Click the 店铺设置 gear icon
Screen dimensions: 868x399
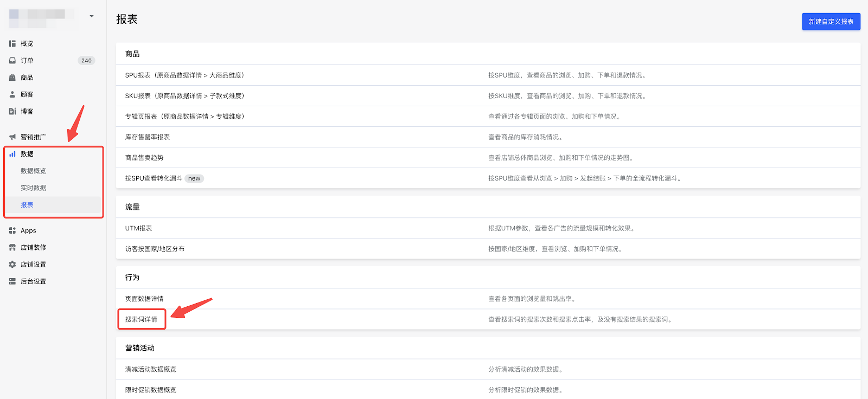pyautogui.click(x=12, y=265)
